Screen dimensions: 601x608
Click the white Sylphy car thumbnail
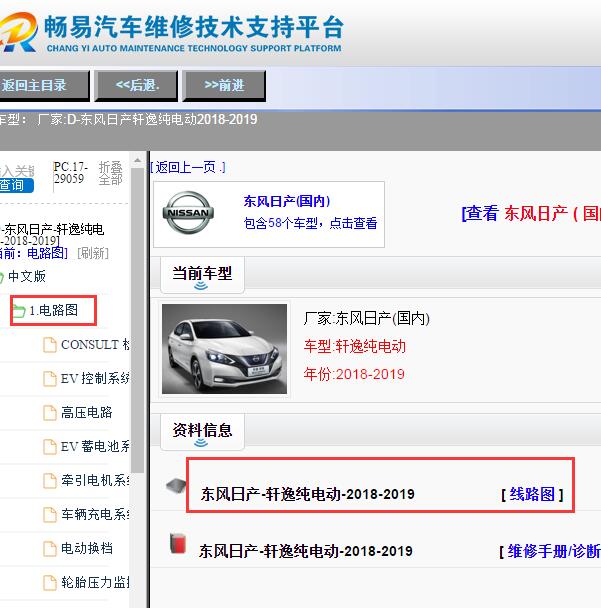[x=225, y=349]
